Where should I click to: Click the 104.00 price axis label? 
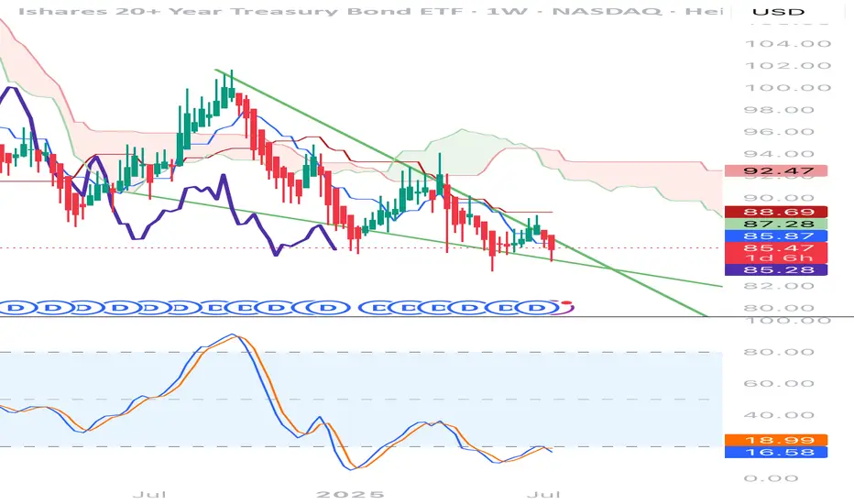[787, 44]
